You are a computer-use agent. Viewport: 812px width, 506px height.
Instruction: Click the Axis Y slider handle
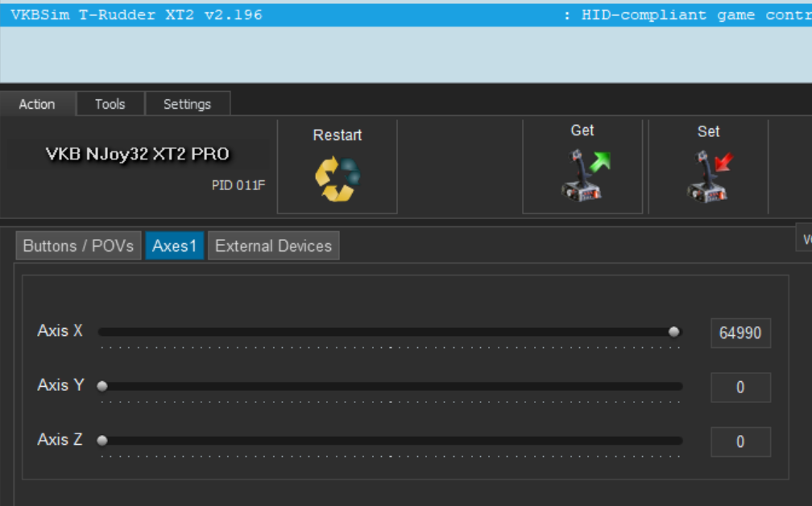point(102,386)
